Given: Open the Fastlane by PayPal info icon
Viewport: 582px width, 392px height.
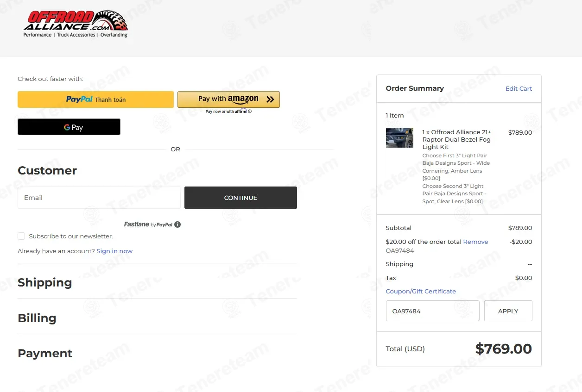Looking at the screenshot, I should (177, 224).
